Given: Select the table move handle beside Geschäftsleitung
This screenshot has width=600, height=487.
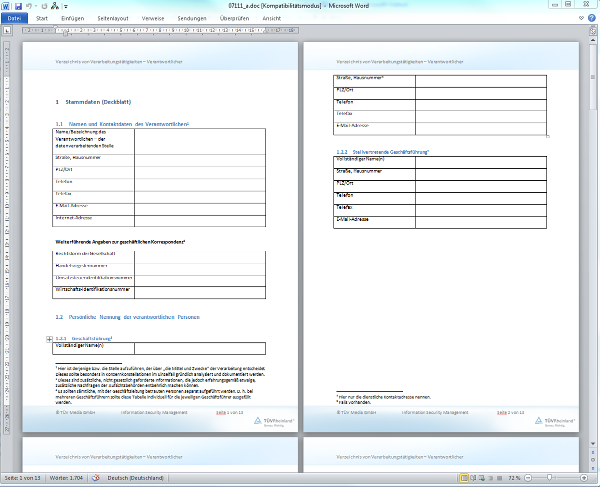Looking at the screenshot, I should pyautogui.click(x=50, y=340).
